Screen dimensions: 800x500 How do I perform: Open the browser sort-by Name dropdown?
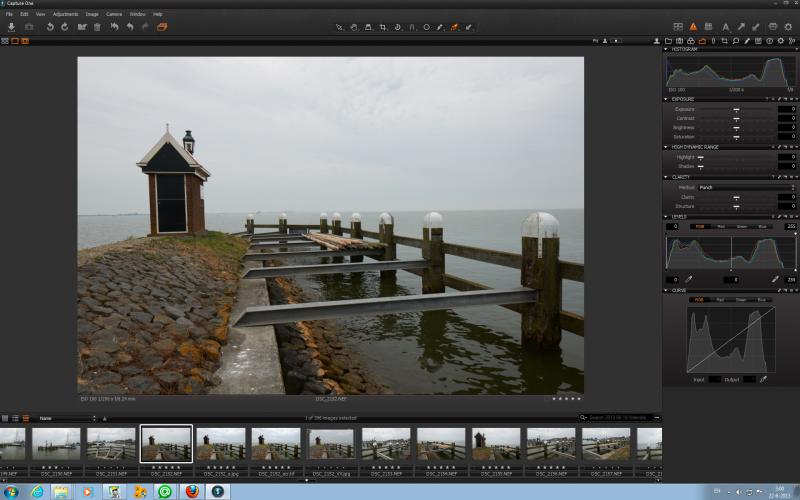(x=67, y=418)
